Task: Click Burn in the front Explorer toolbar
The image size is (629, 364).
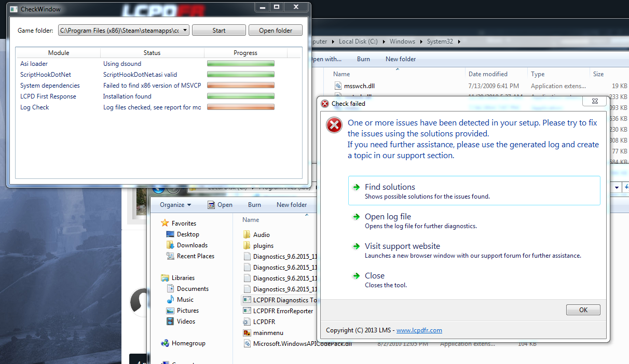Action: coord(254,205)
